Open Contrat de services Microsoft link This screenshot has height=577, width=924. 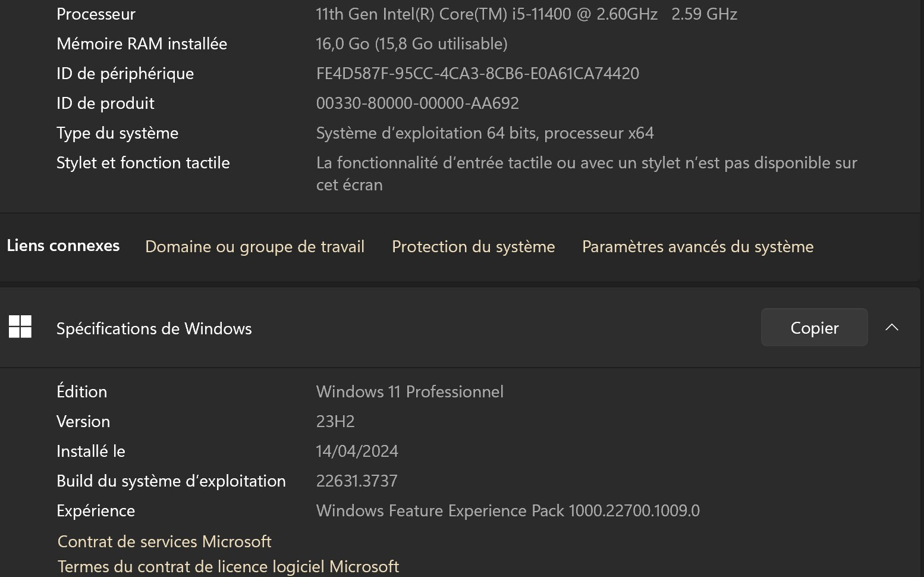[x=164, y=541]
